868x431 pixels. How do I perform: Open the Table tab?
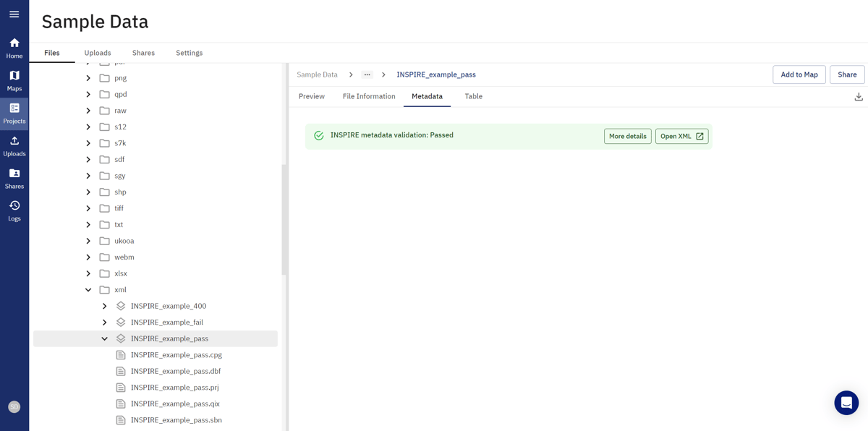click(x=473, y=96)
